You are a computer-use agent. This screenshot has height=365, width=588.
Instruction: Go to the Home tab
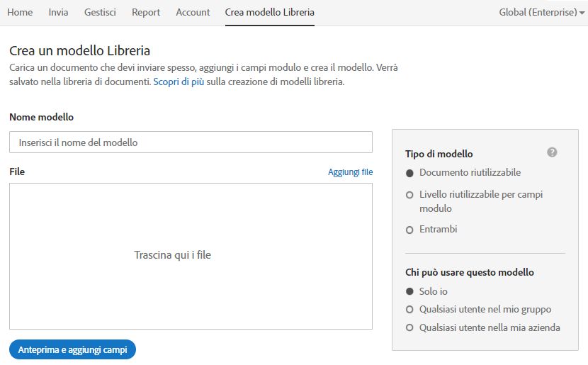(20, 12)
